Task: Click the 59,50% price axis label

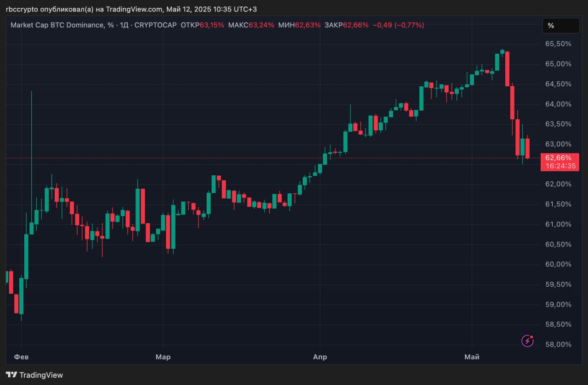Action: click(x=558, y=285)
